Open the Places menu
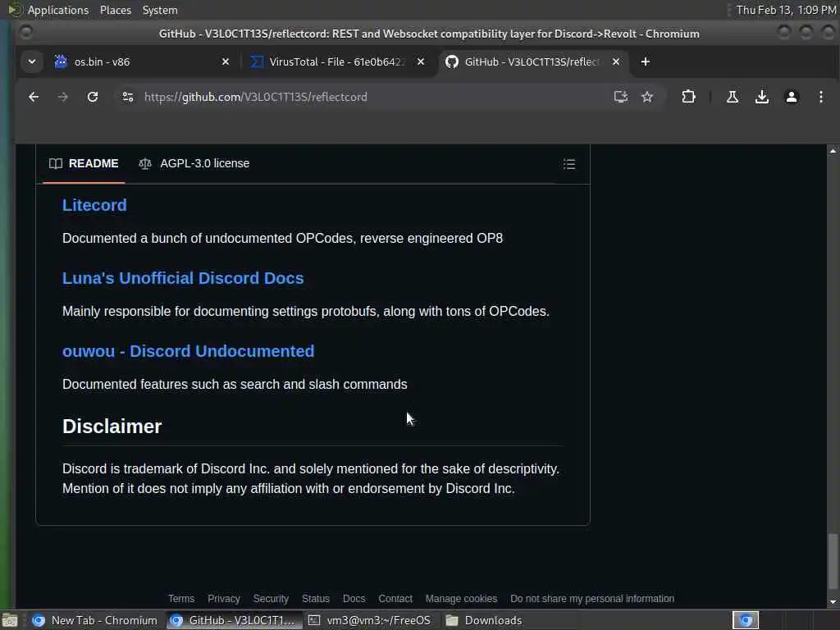Viewport: 840px width, 630px height. point(115,10)
